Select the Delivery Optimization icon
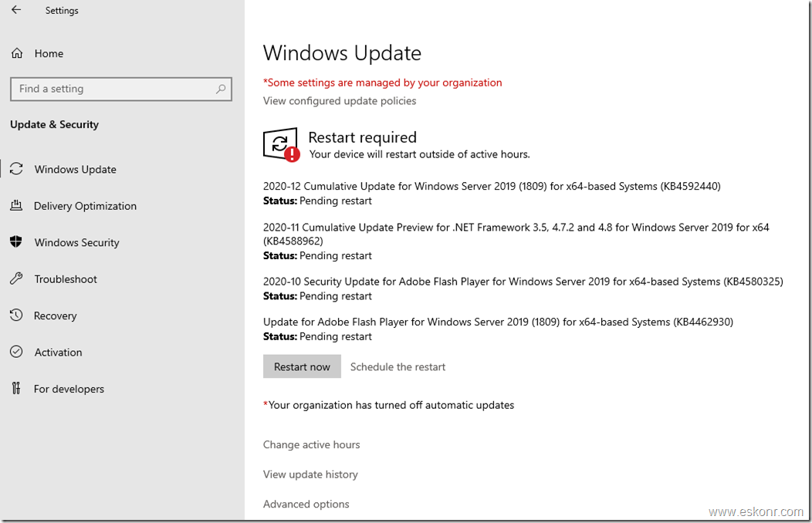Image resolution: width=812 pixels, height=523 pixels. click(x=16, y=205)
